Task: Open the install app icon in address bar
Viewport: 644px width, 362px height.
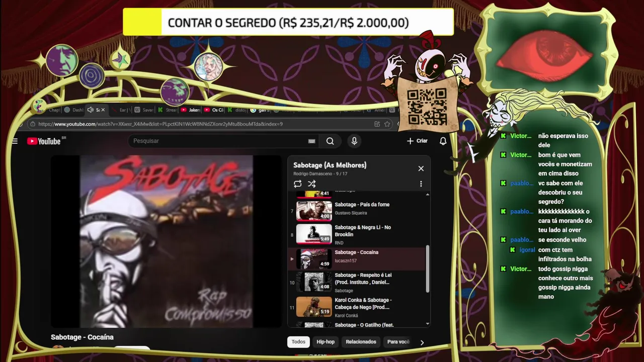Action: [377, 124]
